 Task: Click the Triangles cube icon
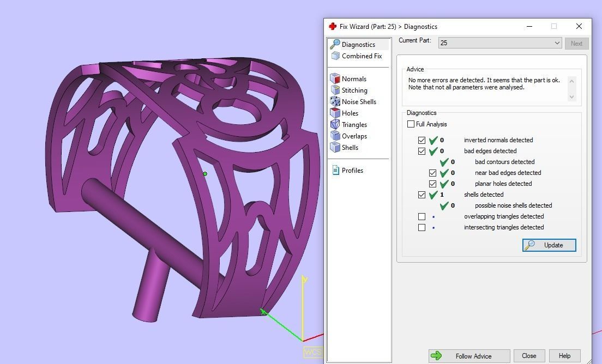pos(335,124)
